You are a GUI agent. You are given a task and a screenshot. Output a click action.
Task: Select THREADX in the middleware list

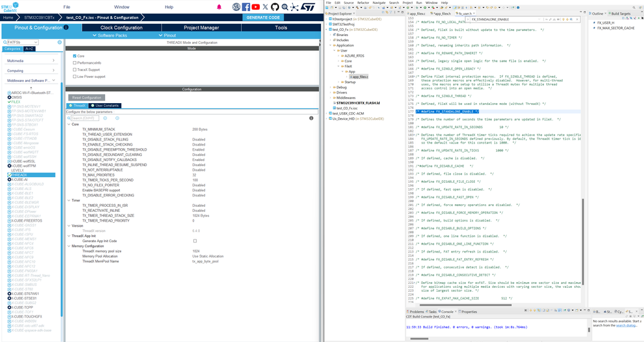point(31,175)
